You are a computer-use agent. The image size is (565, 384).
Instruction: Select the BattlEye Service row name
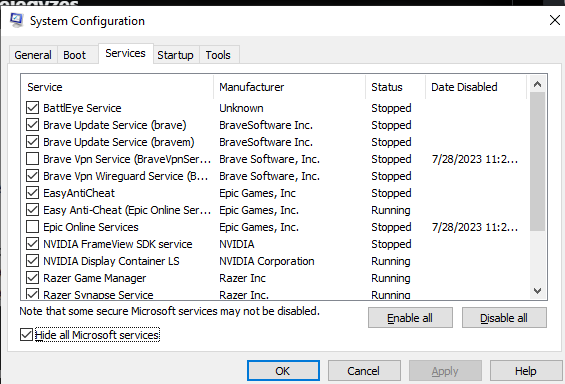click(x=82, y=108)
